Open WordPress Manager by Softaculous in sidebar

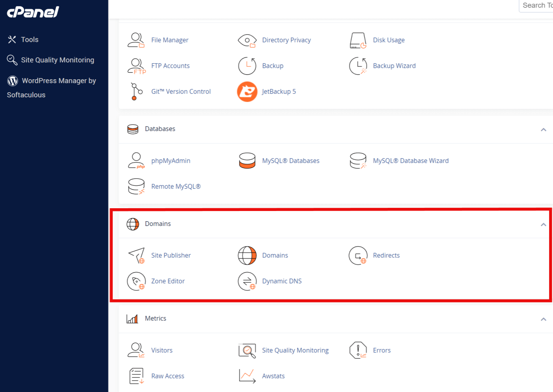(51, 88)
